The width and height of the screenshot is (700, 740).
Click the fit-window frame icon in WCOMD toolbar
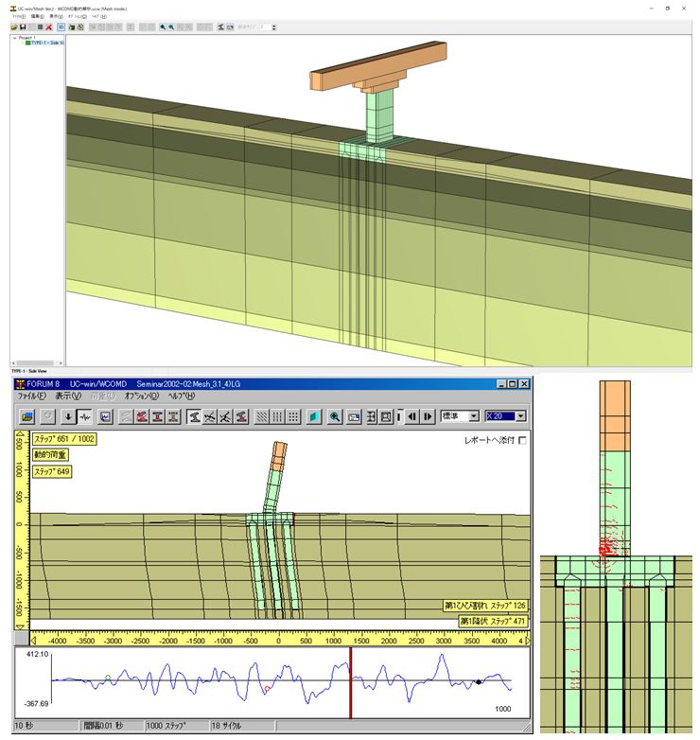(x=385, y=416)
